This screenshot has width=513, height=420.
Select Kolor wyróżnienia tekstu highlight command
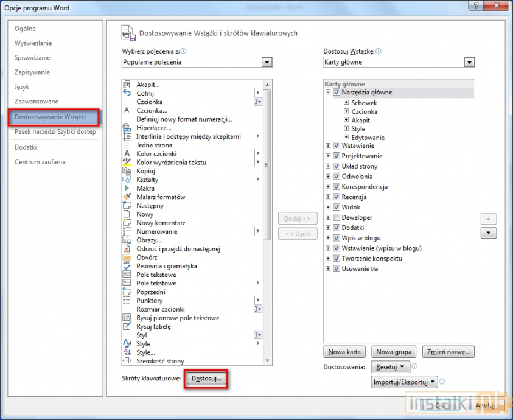pos(171,163)
